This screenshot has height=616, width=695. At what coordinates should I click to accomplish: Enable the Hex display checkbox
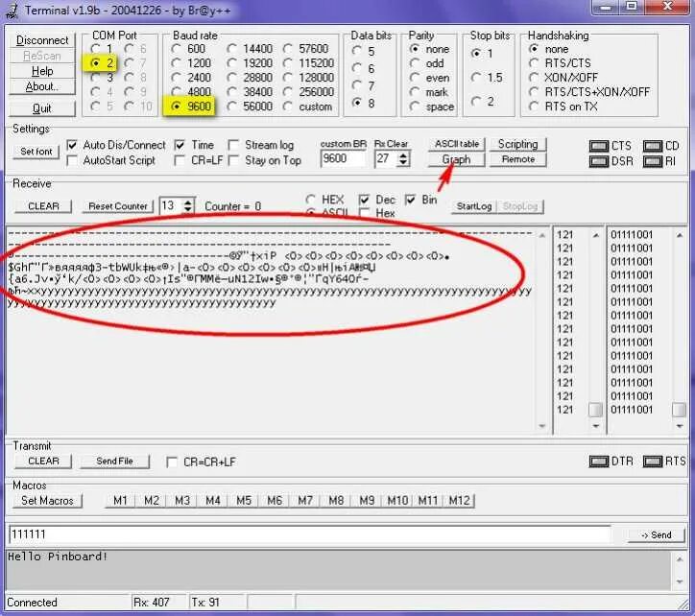[x=365, y=213]
